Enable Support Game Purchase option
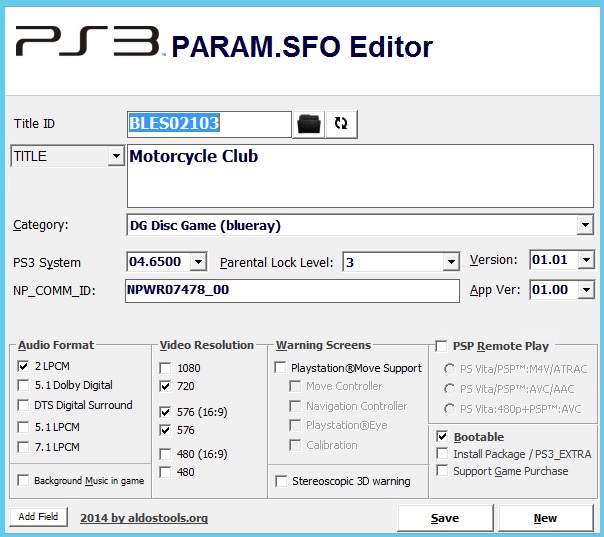The height and width of the screenshot is (537, 604). [x=442, y=471]
